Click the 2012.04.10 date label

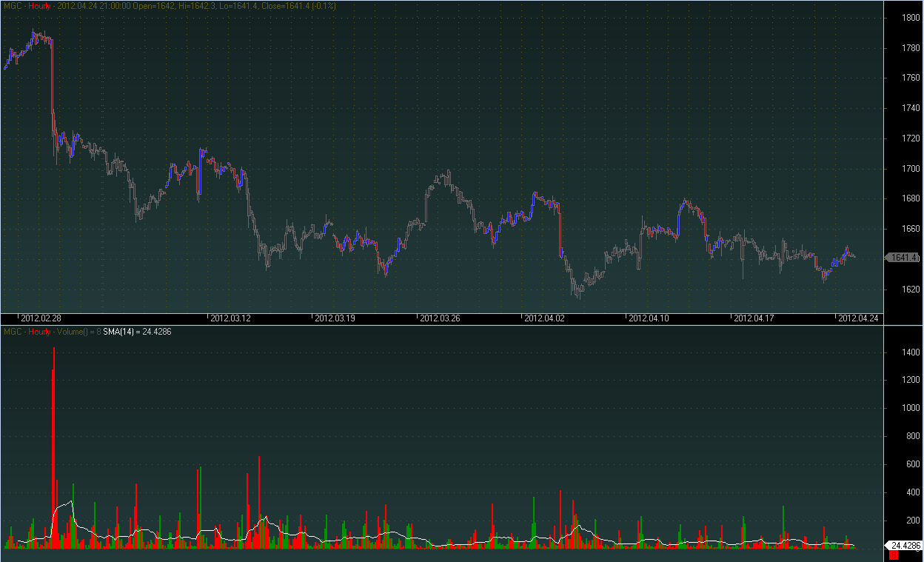pyautogui.click(x=649, y=318)
